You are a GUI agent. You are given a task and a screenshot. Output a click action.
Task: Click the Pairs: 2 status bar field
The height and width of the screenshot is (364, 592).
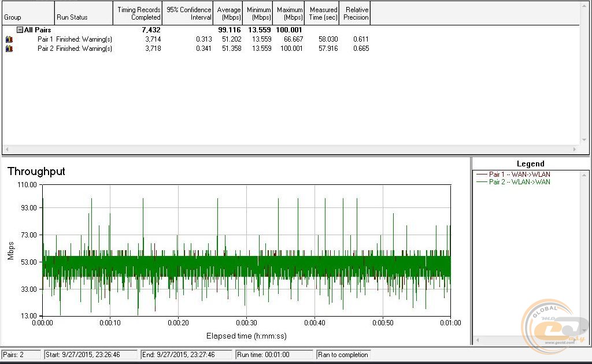21,355
